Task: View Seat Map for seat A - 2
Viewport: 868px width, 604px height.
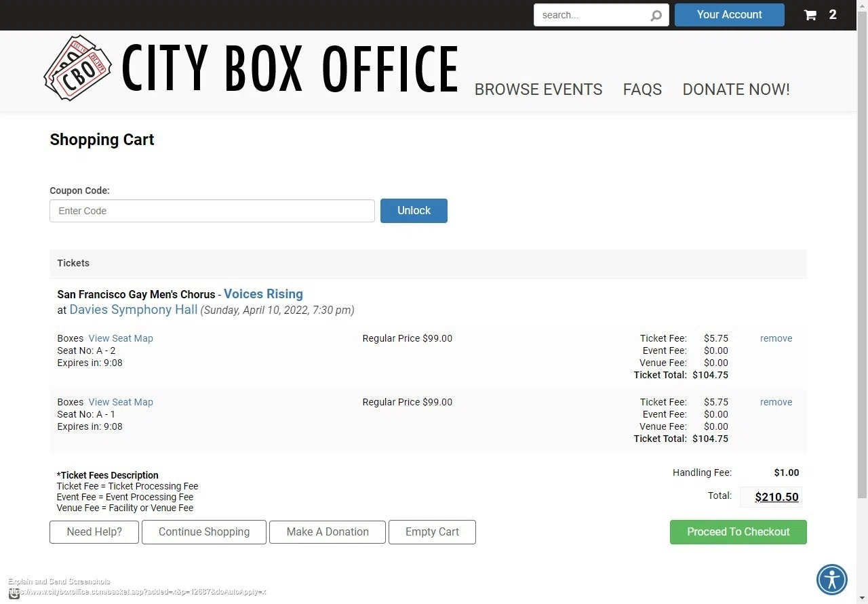Action: click(121, 338)
